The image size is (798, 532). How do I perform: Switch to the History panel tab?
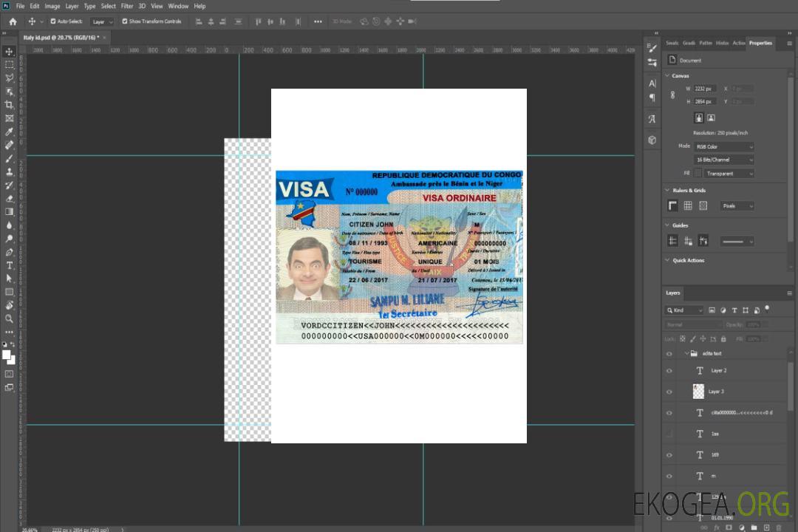(x=722, y=44)
